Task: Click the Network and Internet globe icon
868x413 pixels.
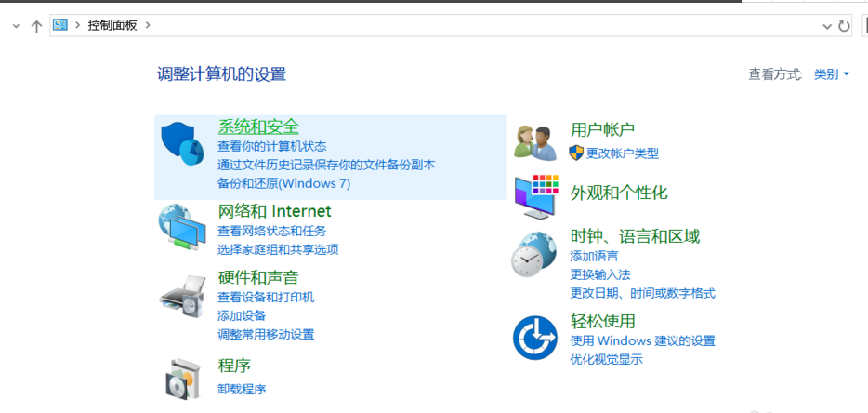Action: coord(182,227)
